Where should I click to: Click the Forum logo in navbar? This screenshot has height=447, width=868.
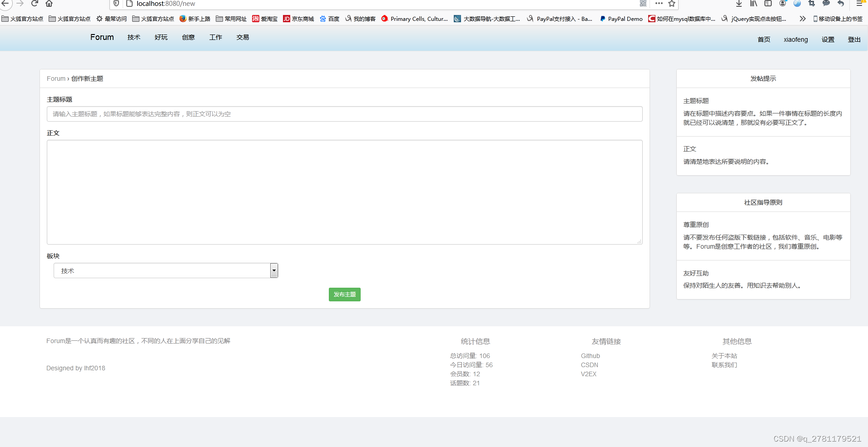click(x=102, y=37)
